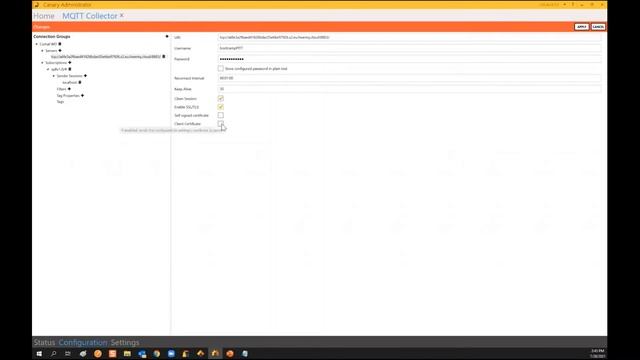
Task: Add a server using plus beside Servers
Action: [x=60, y=51]
